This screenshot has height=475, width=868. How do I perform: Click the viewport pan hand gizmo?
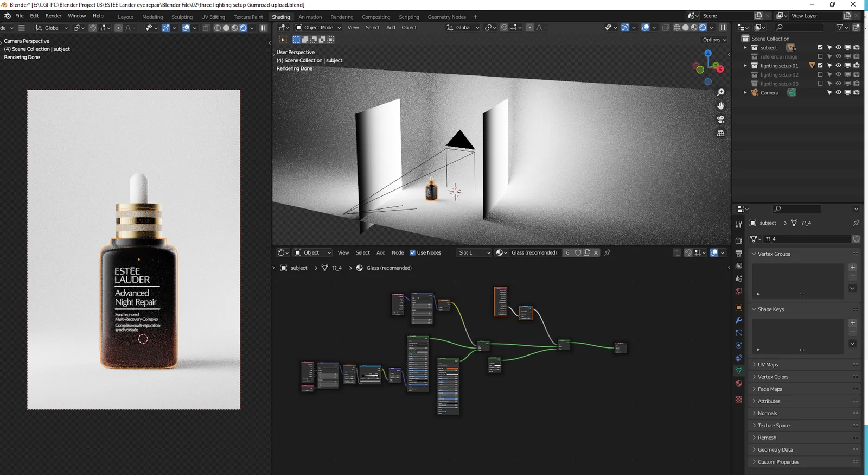[720, 106]
